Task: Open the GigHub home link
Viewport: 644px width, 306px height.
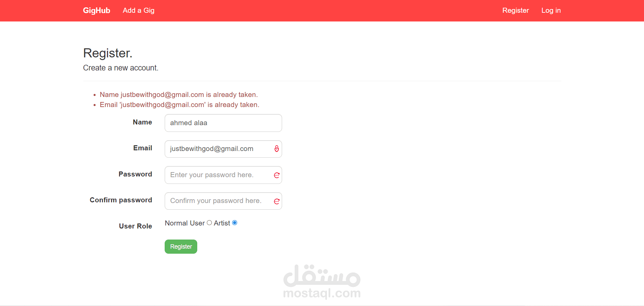Action: (x=97, y=10)
